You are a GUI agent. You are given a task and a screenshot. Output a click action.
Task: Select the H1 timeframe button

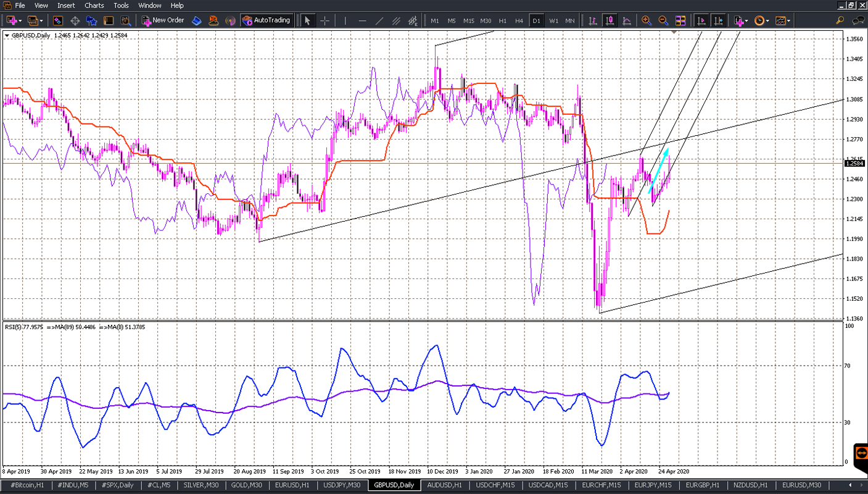[x=503, y=20]
